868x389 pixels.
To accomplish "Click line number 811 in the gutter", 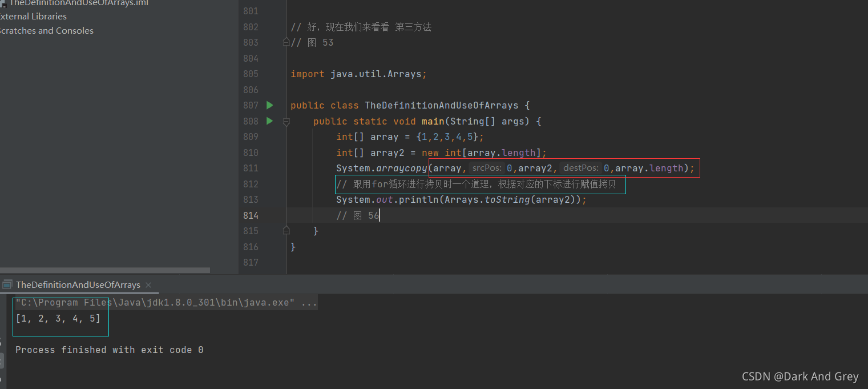I will (251, 168).
